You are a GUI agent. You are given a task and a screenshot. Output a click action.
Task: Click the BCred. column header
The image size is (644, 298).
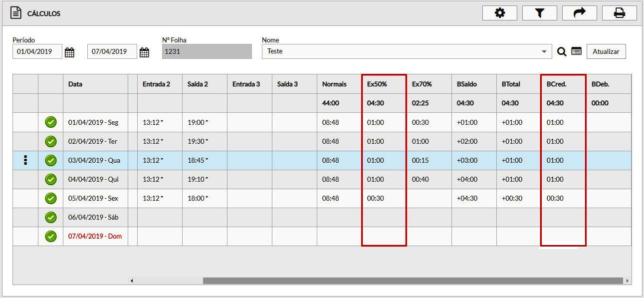(556, 84)
